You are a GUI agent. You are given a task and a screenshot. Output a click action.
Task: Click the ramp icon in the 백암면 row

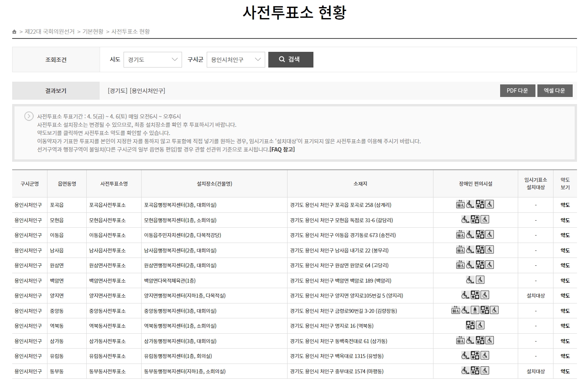(x=470, y=280)
